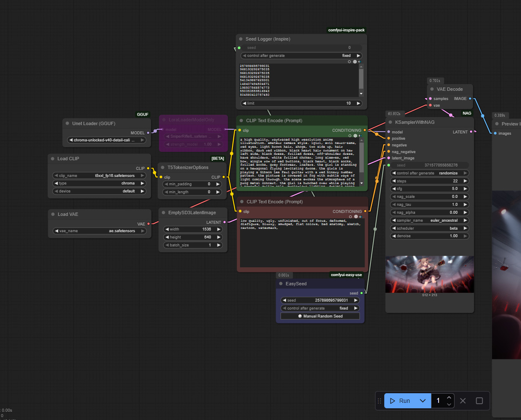The width and height of the screenshot is (521, 420).
Task: Collapse the T5TokenizerOptions node title dot
Action: click(163, 167)
